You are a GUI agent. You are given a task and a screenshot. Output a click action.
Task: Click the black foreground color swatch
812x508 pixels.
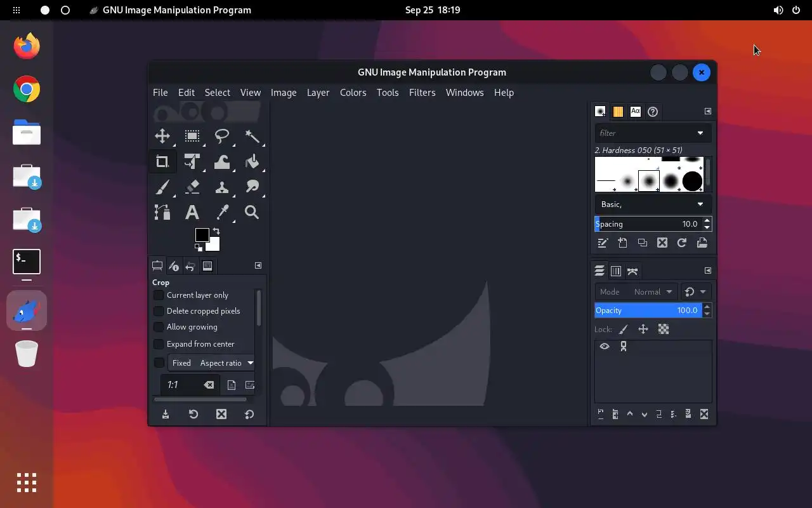point(202,235)
